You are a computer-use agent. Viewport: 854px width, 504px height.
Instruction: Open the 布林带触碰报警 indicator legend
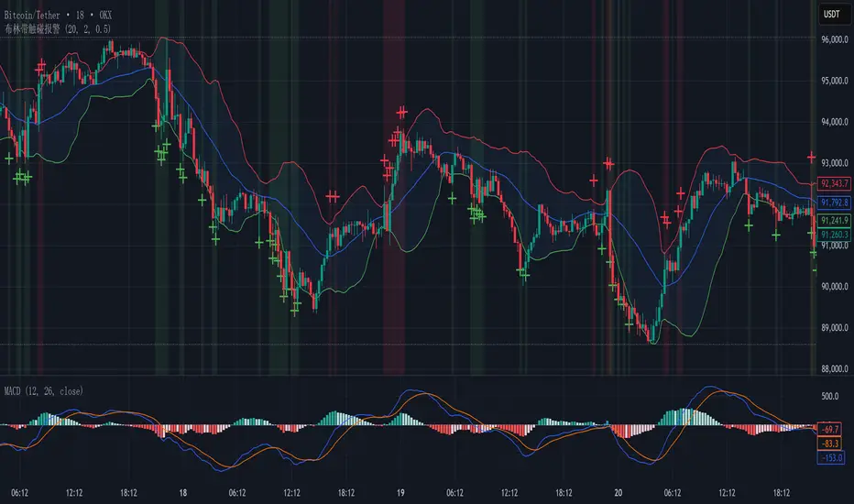click(58, 29)
